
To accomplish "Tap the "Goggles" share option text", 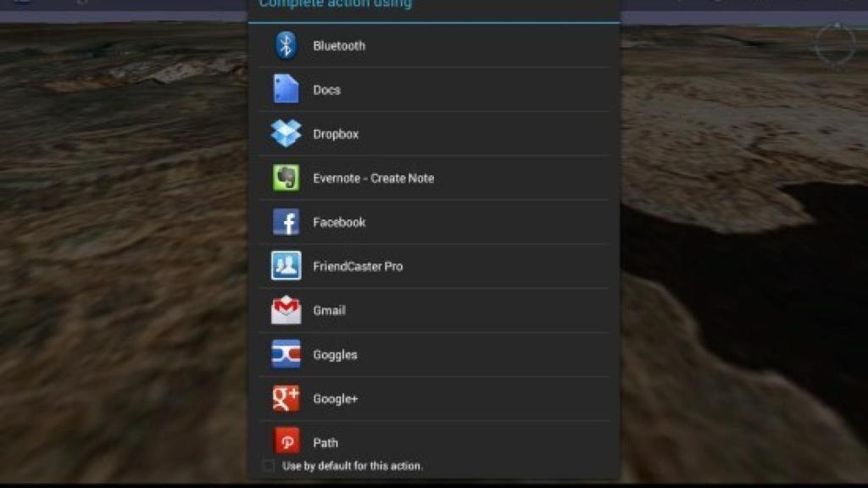I will (x=336, y=354).
